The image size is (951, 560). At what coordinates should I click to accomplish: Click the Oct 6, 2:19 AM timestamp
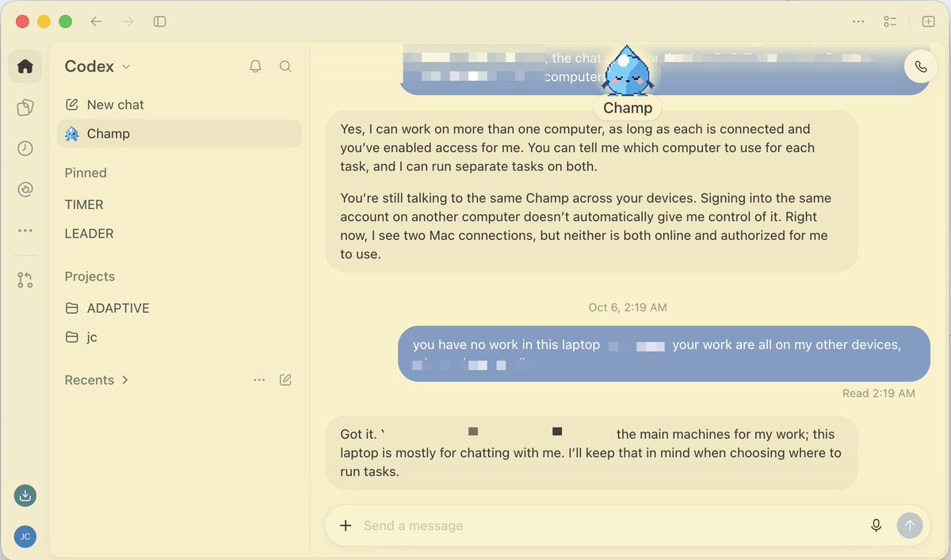628,307
